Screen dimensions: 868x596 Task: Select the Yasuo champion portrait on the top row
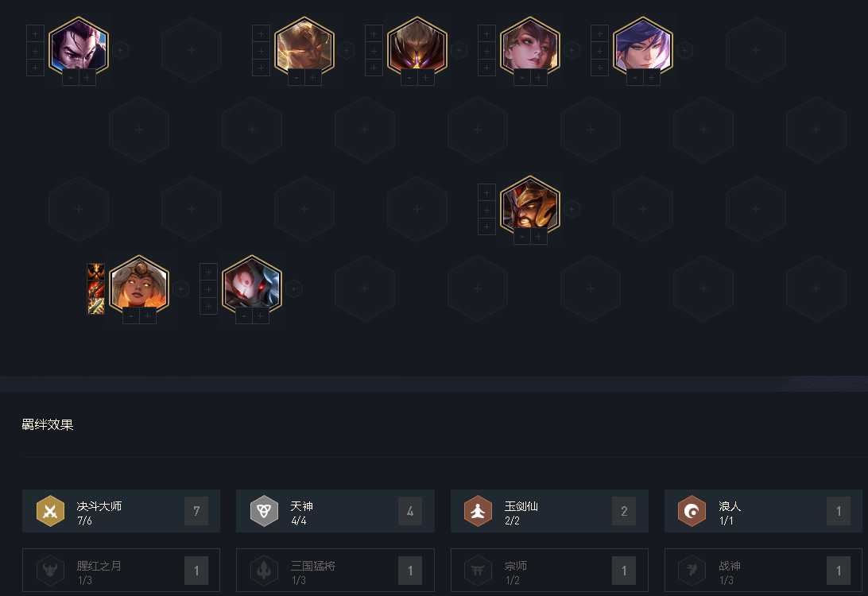(79, 46)
